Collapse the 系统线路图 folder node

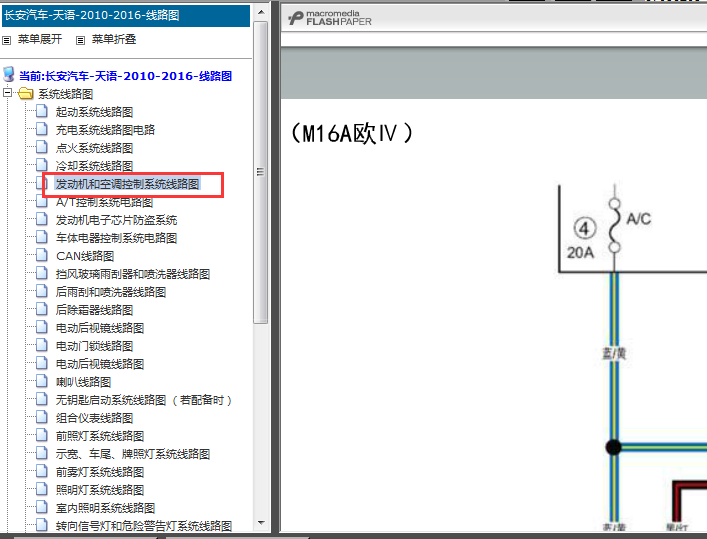tap(7, 92)
